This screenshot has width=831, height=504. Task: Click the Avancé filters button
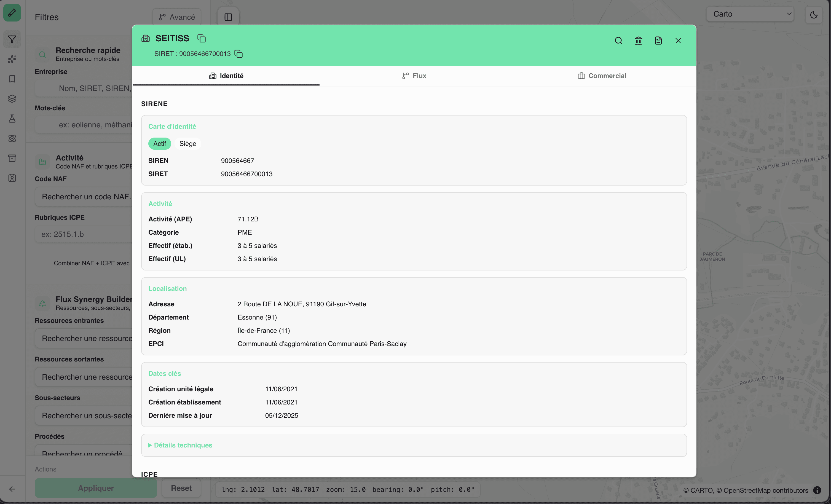(x=177, y=17)
